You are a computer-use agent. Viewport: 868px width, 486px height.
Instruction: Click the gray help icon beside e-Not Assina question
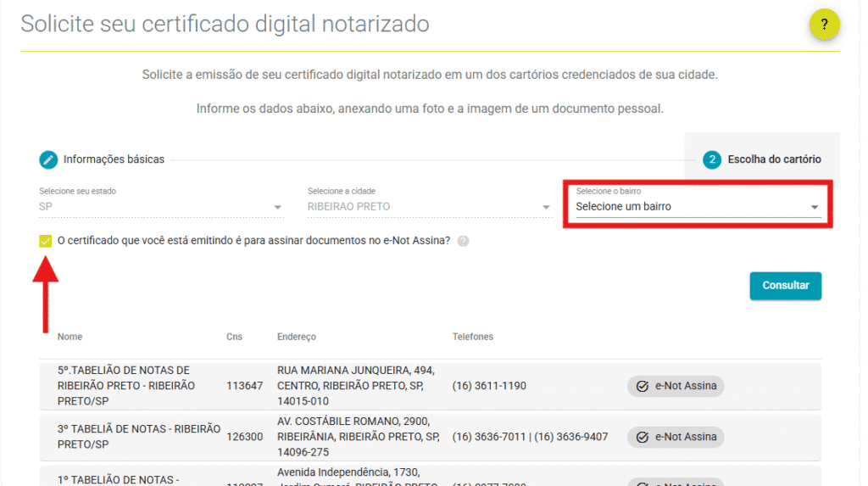point(463,241)
